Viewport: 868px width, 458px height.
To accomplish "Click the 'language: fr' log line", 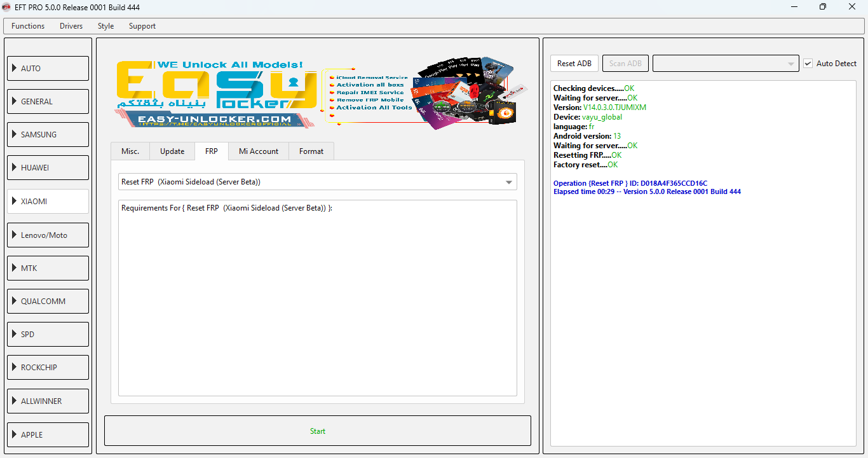I will coord(574,127).
